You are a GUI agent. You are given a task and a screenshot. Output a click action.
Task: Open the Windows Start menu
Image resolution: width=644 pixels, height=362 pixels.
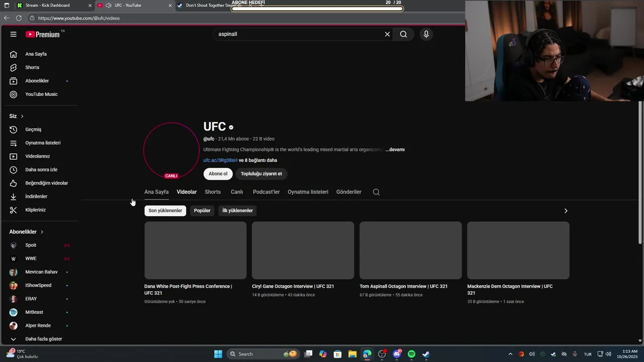click(x=218, y=354)
